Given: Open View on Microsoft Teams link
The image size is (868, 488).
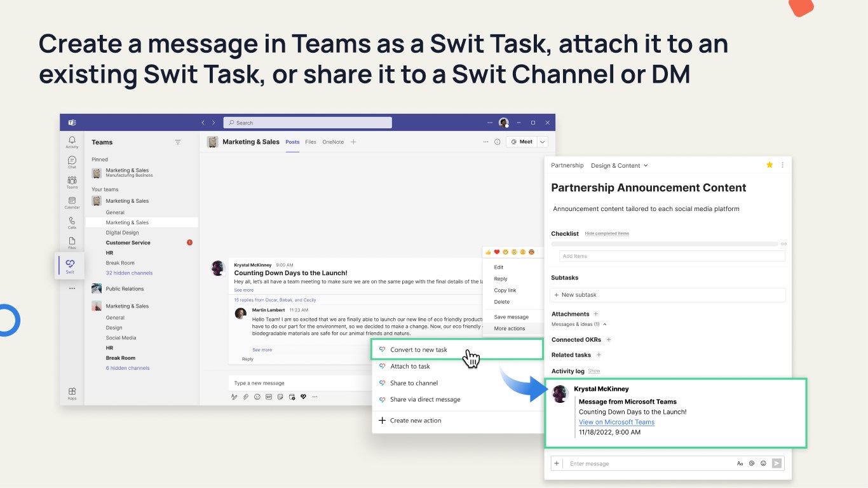Looking at the screenshot, I should tap(616, 422).
